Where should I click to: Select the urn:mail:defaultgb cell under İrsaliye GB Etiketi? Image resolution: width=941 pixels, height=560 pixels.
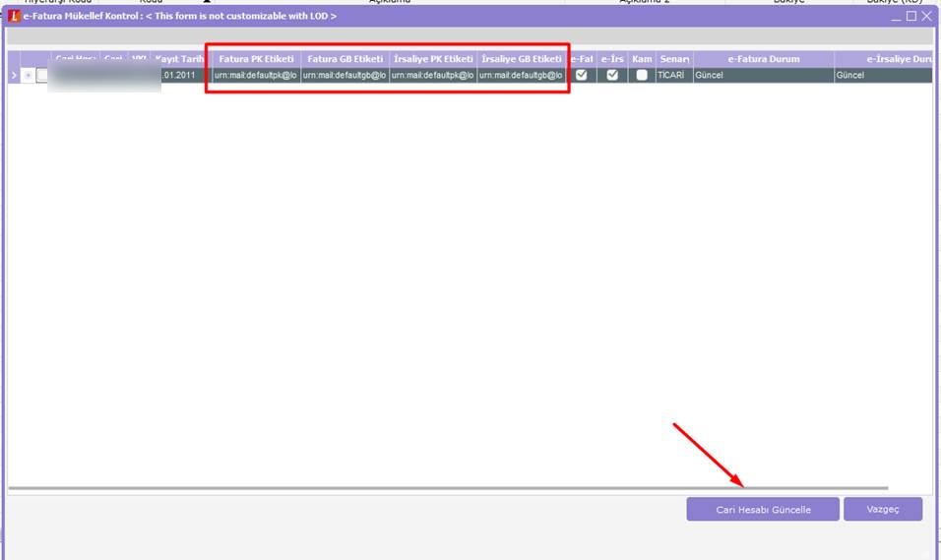(x=522, y=75)
